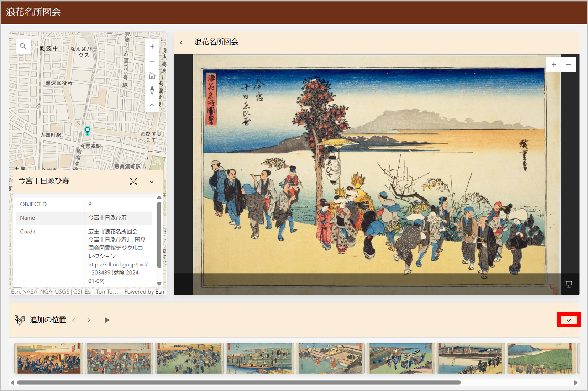The width and height of the screenshot is (588, 391).
Task: Zoom out on the ukiyo-e image
Action: (x=568, y=64)
